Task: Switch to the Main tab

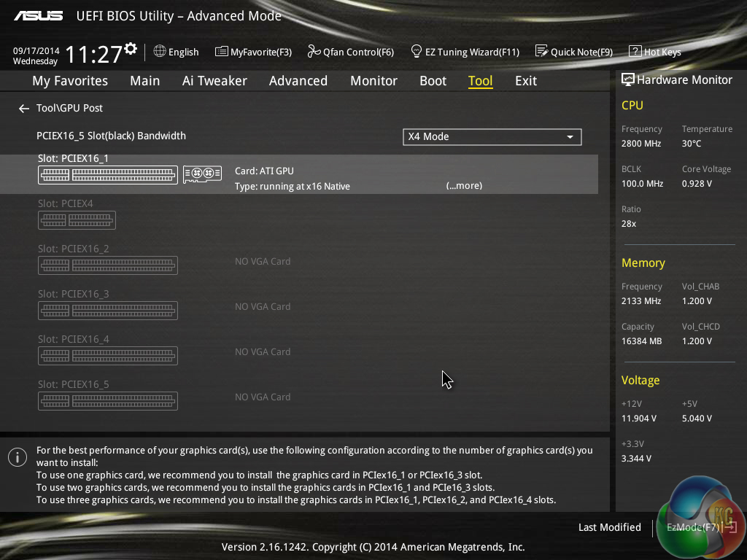Action: (145, 81)
